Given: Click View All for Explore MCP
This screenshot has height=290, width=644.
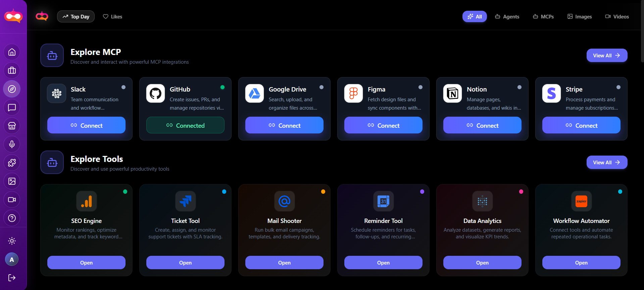Looking at the screenshot, I should 607,55.
